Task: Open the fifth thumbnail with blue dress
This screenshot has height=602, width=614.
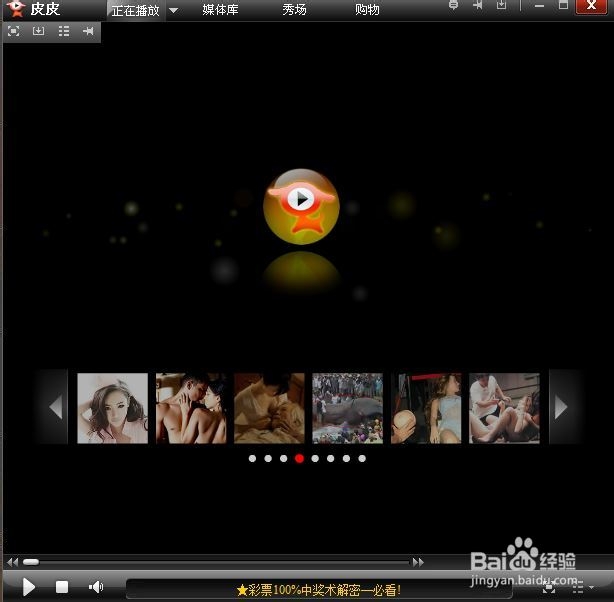Action: click(426, 408)
